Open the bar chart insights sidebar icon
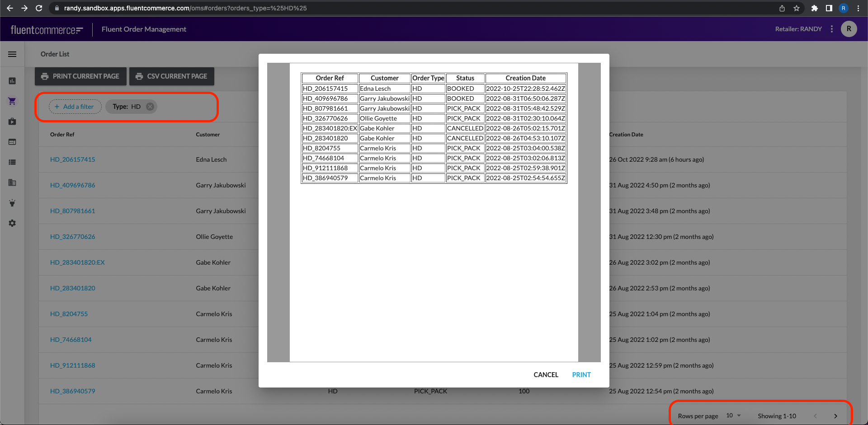The image size is (868, 425). pos(12,81)
